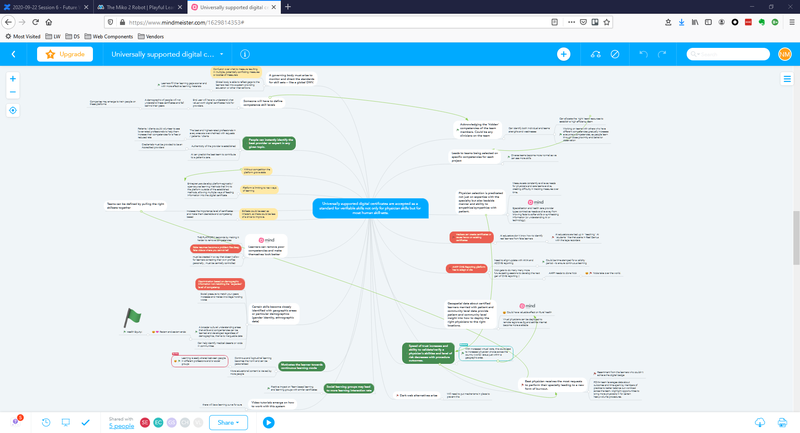Click the zoom in plus button
This screenshot has width=800, height=433.
13,77
